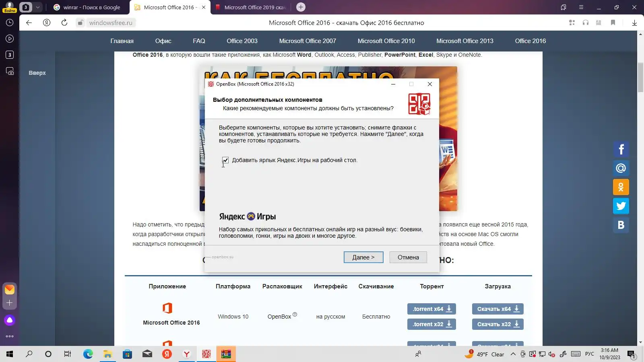Click the Отмена button in OpenBox installer
This screenshot has height=362, width=644.
[x=408, y=257]
